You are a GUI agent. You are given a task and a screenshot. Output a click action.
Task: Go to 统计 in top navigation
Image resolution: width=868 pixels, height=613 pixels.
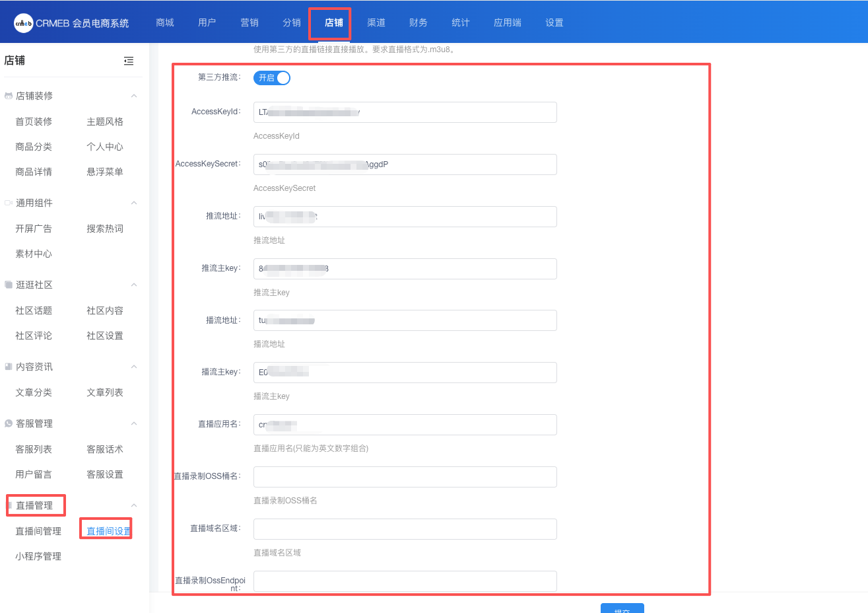(461, 22)
